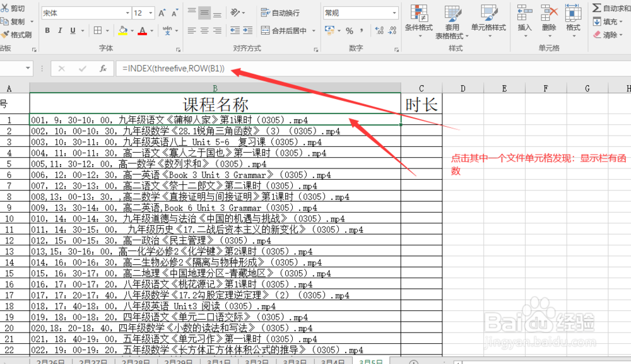The height and width of the screenshot is (364, 631).
Task: Click the Cut (剪切) scissors button
Action: click(x=12, y=8)
